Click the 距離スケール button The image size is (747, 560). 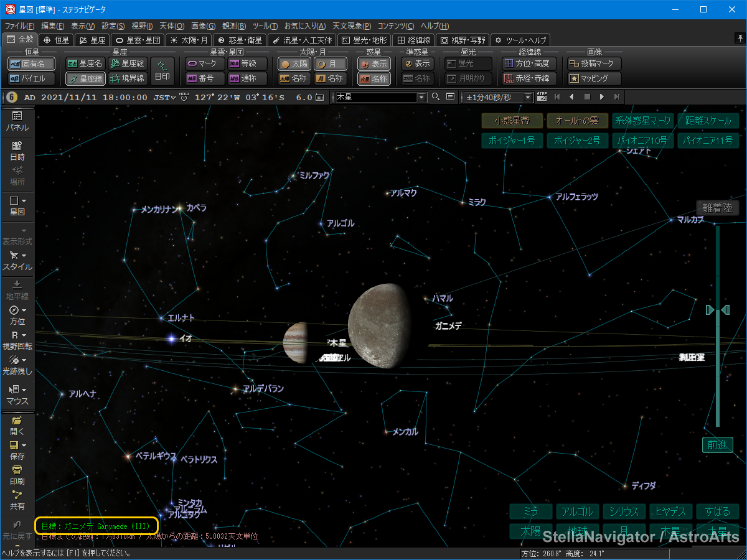[708, 121]
